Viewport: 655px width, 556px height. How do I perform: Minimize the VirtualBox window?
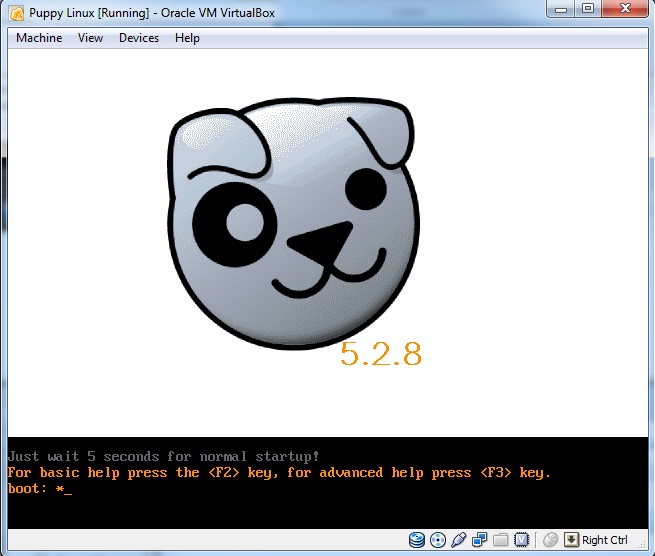(561, 8)
